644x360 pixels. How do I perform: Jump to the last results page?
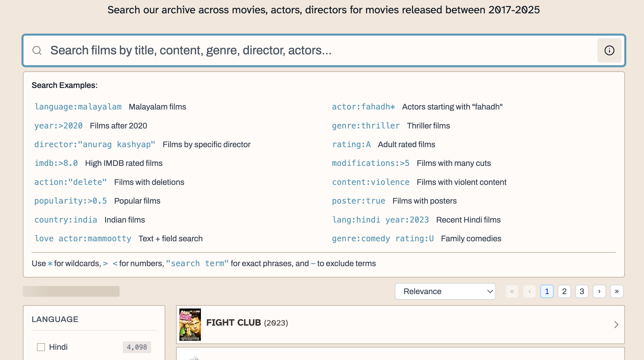coord(617,291)
